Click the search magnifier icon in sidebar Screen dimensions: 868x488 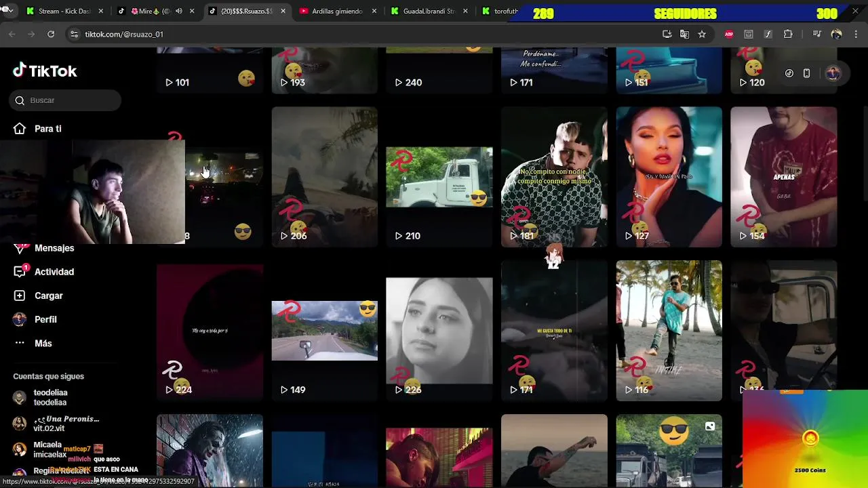[20, 100]
